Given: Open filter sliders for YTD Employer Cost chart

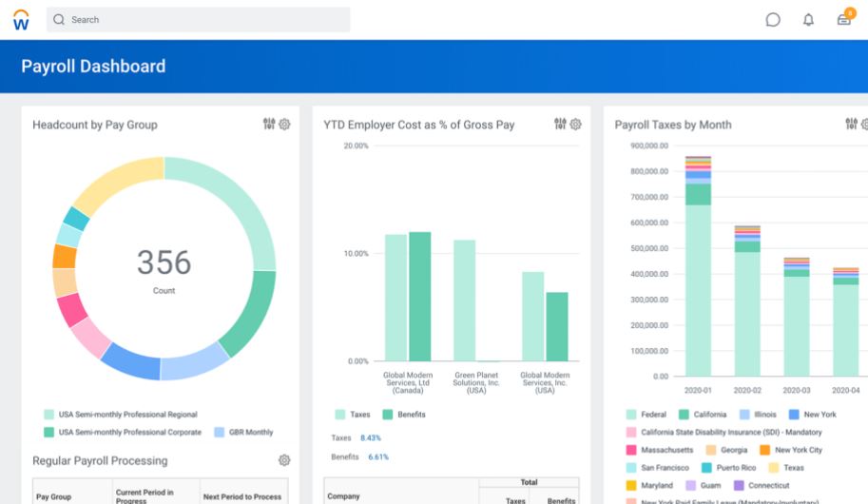Looking at the screenshot, I should click(x=560, y=124).
